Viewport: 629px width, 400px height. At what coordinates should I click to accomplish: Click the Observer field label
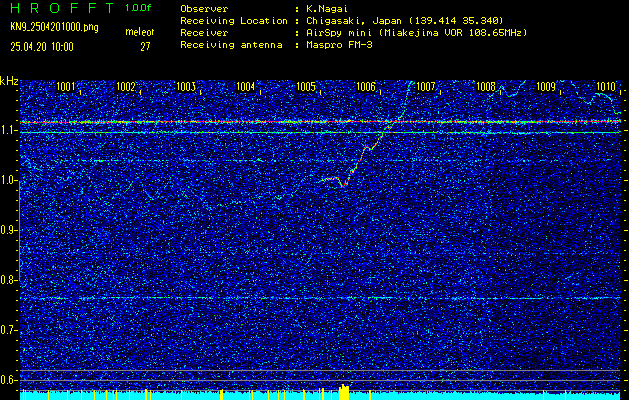204,8
